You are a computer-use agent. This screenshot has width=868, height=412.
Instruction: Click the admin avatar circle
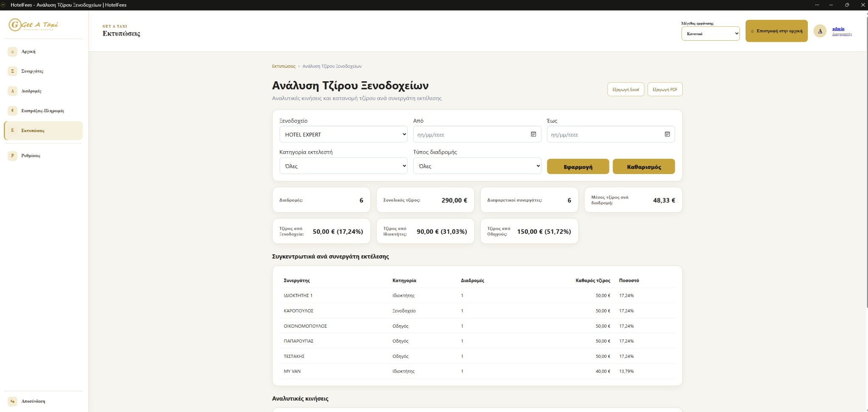pyautogui.click(x=820, y=31)
